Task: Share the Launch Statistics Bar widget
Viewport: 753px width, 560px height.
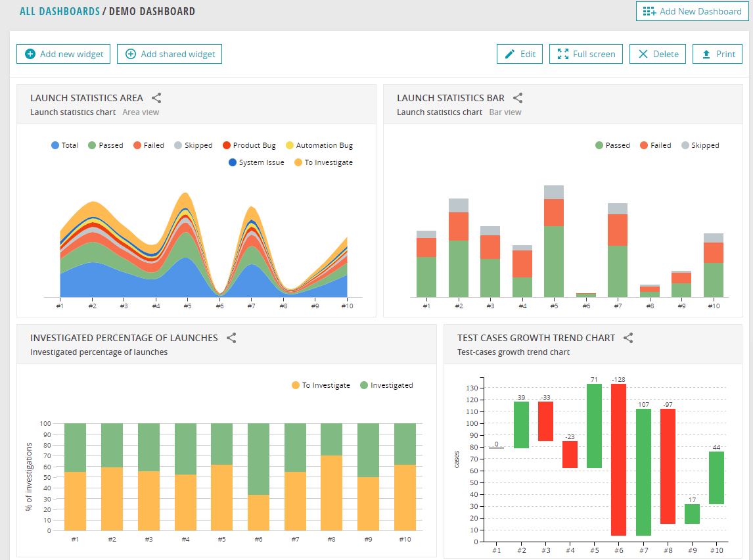Action: pyautogui.click(x=518, y=98)
